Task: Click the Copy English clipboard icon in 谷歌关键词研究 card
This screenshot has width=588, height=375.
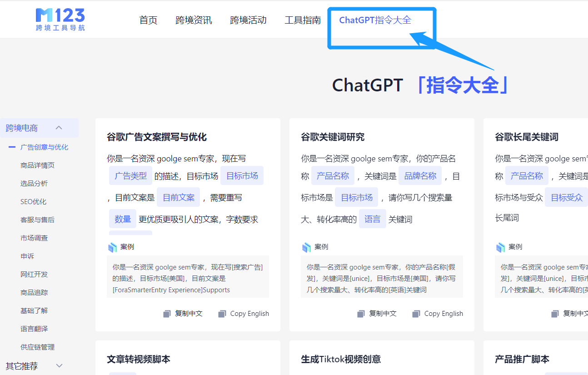Action: coord(416,313)
